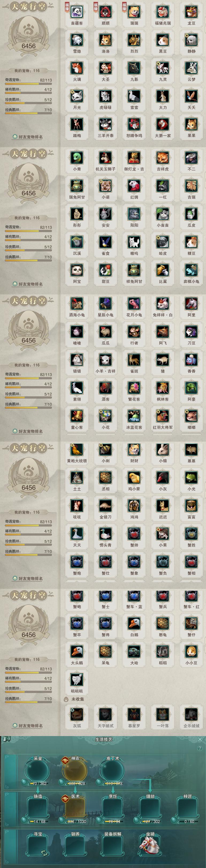
Task: Open the help question mark in 生活技艺
Action: 200,748
